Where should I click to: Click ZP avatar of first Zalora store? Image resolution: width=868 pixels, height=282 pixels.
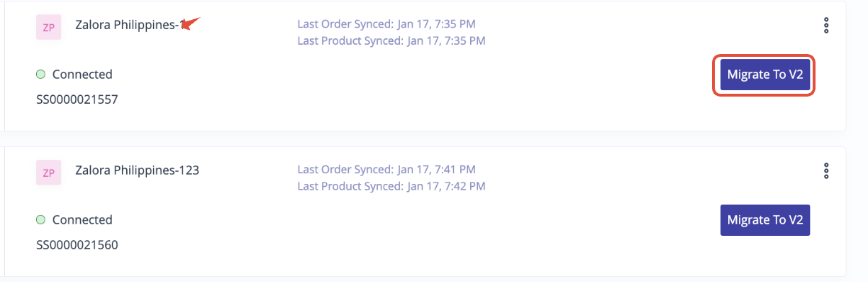49,28
